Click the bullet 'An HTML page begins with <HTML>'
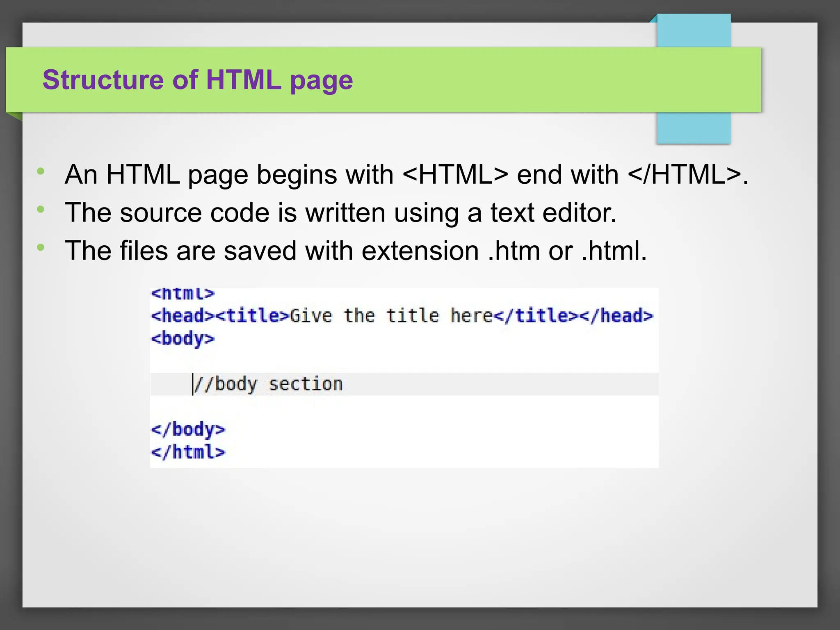840x630 pixels. point(407,175)
